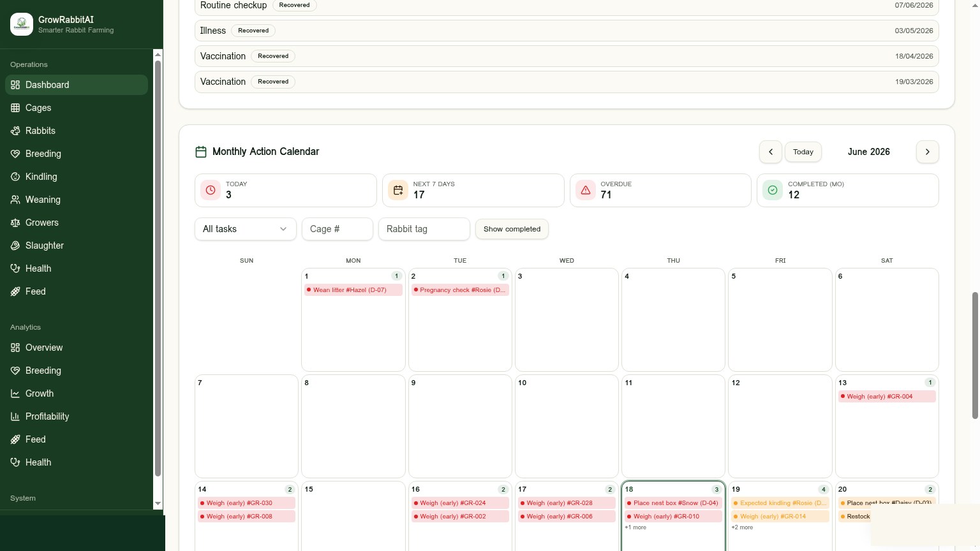The width and height of the screenshot is (980, 551).
Task: Open the Weaning page
Action: (77, 200)
